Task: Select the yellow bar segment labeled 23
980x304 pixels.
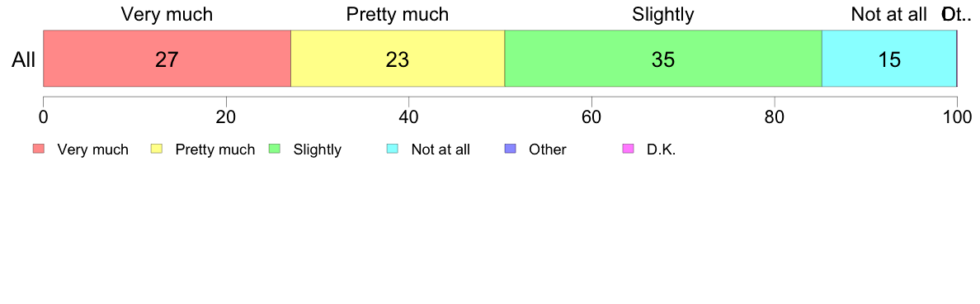Action: click(x=398, y=58)
